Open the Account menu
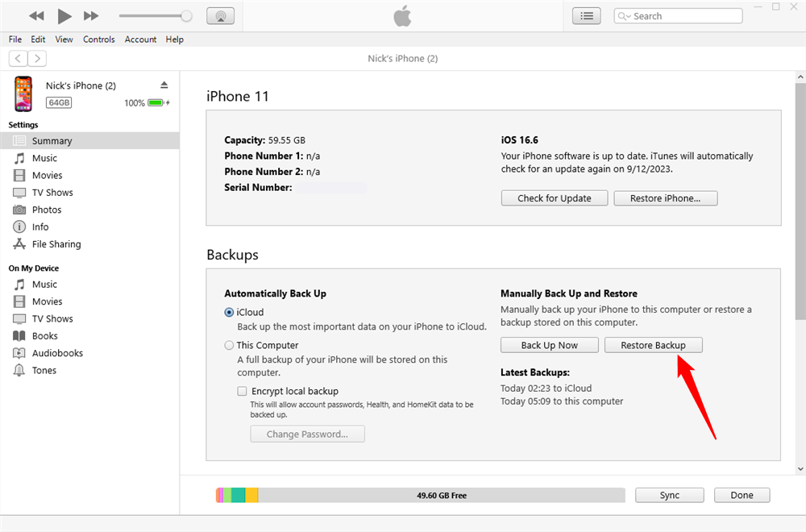This screenshot has height=532, width=806. pos(140,39)
